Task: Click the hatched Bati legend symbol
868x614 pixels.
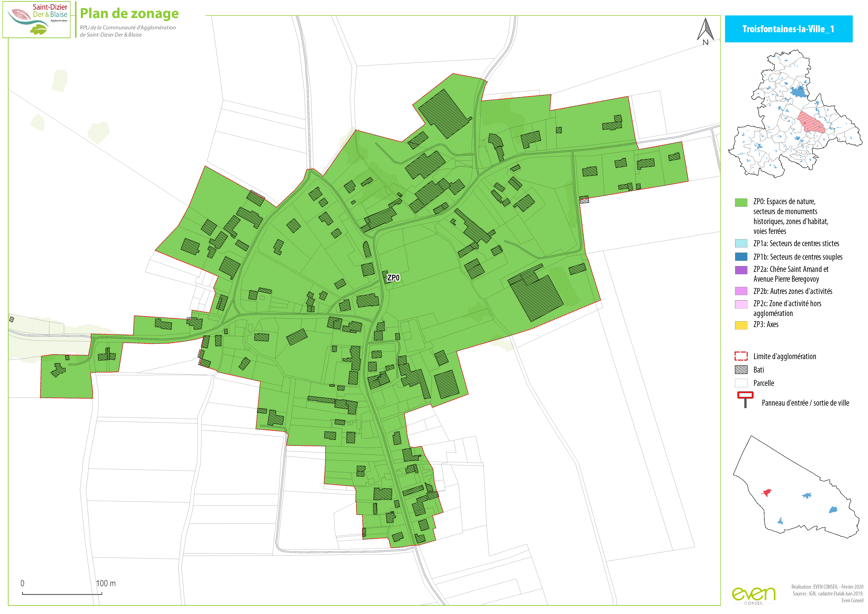Action: click(x=741, y=370)
